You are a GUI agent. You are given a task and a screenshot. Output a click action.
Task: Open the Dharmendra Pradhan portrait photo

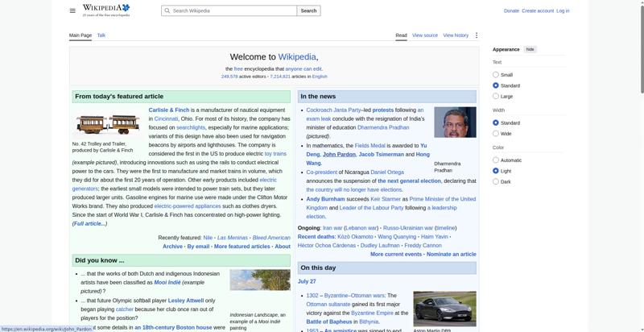455,122
